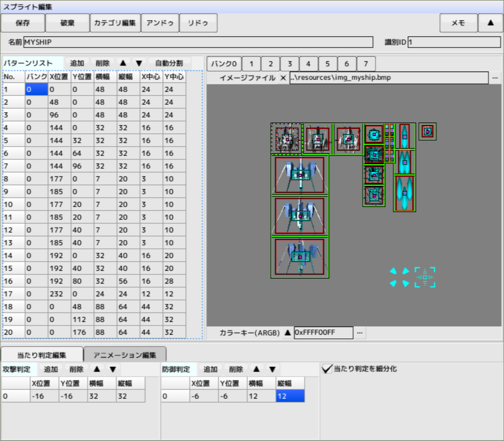Click the アンドゥ undo button

160,23
